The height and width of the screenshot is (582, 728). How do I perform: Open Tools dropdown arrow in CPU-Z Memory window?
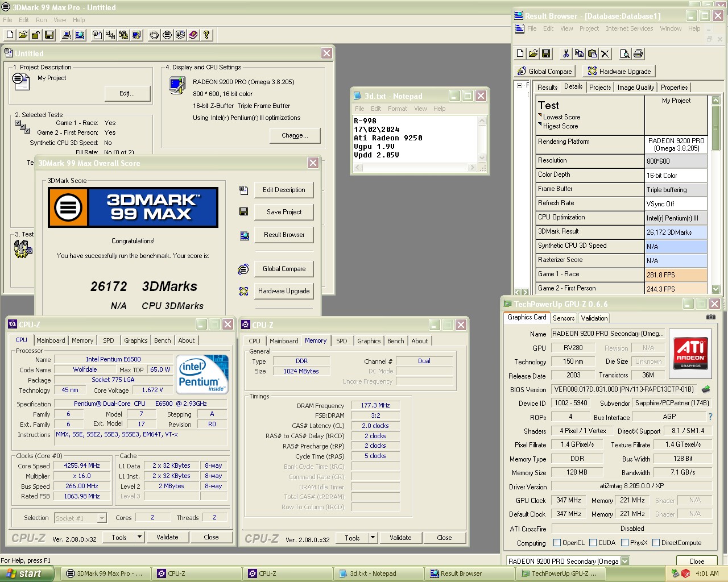[373, 538]
